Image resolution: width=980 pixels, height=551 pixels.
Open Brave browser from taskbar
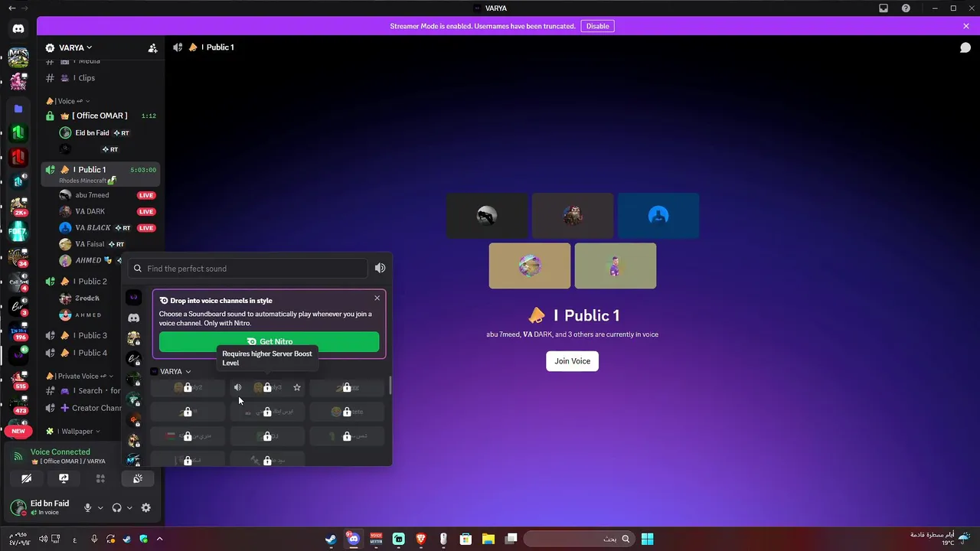point(421,539)
